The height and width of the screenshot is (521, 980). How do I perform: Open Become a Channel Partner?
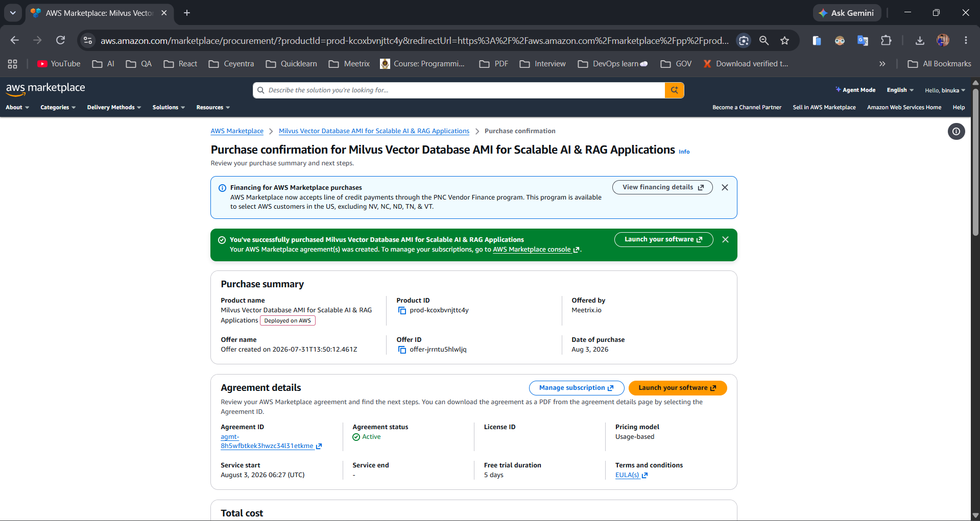tap(747, 107)
